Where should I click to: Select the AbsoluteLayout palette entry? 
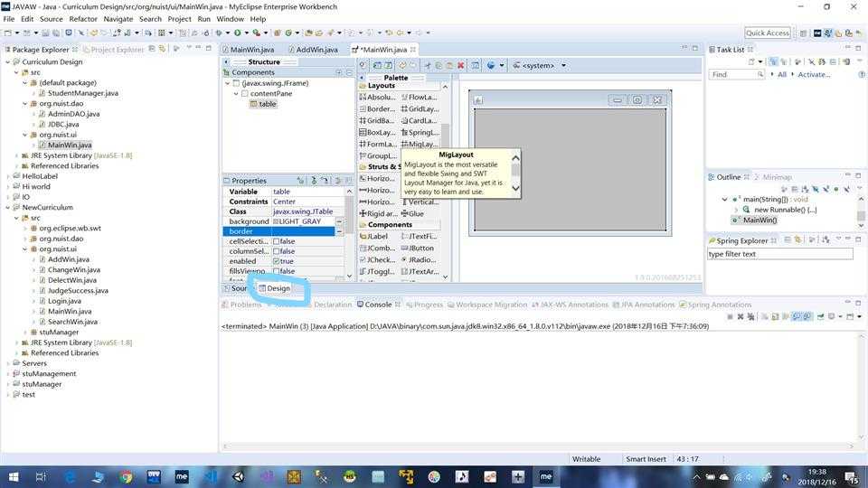pos(378,97)
